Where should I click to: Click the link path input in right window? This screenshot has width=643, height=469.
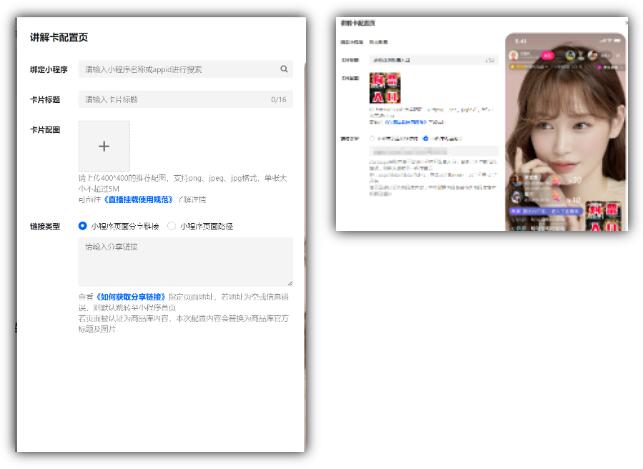pyautogui.click(x=433, y=151)
